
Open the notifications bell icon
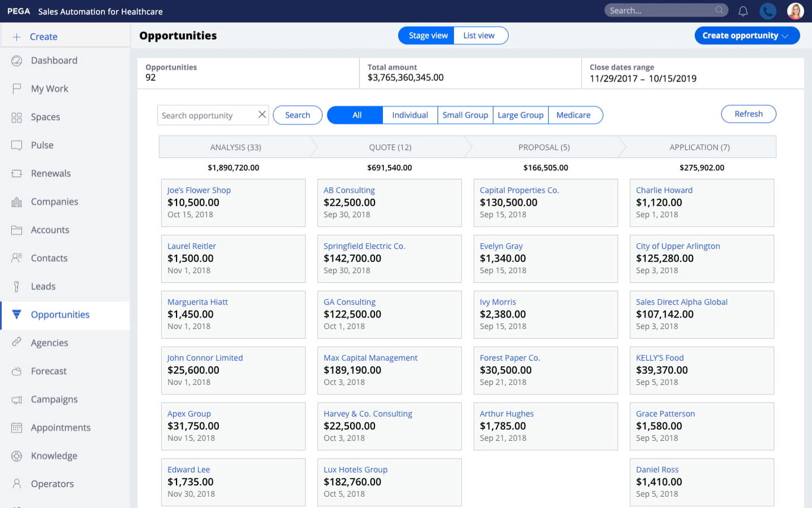click(743, 11)
